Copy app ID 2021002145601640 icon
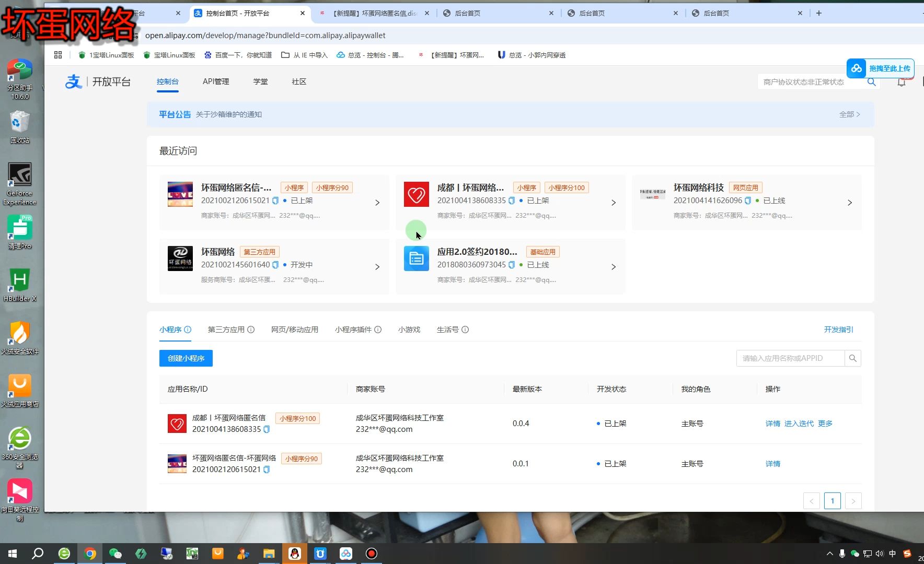 (x=275, y=265)
